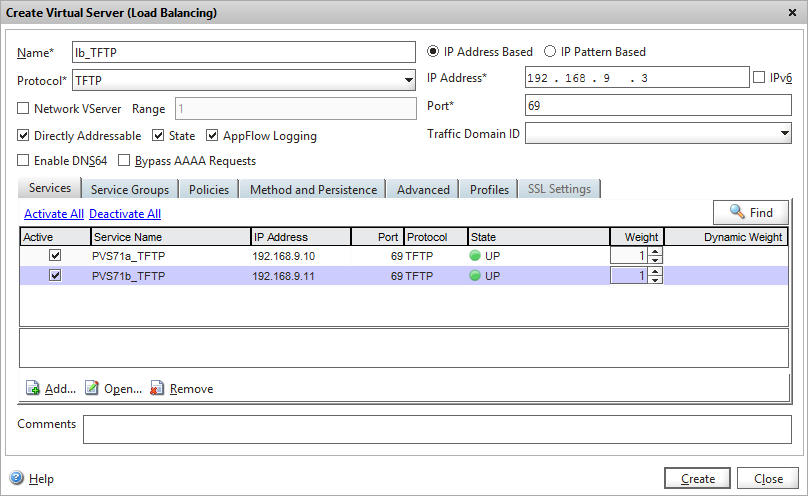808x497 pixels.
Task: Uncheck Active box for PVS71a_TFTP service
Action: tap(56, 256)
